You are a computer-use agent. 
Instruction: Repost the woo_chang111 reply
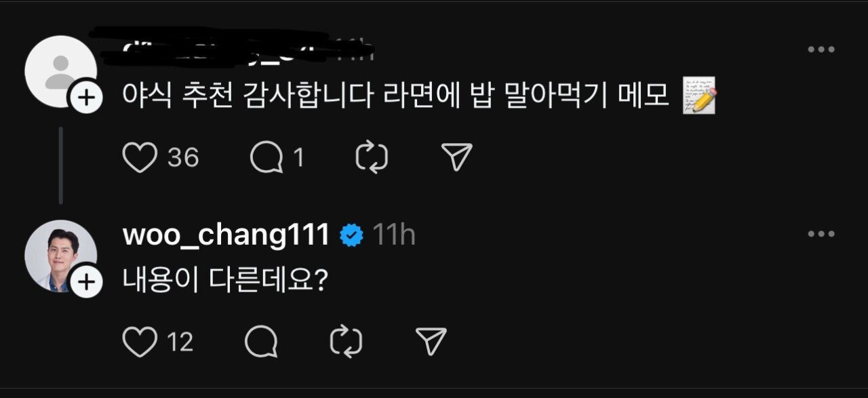coord(346,342)
